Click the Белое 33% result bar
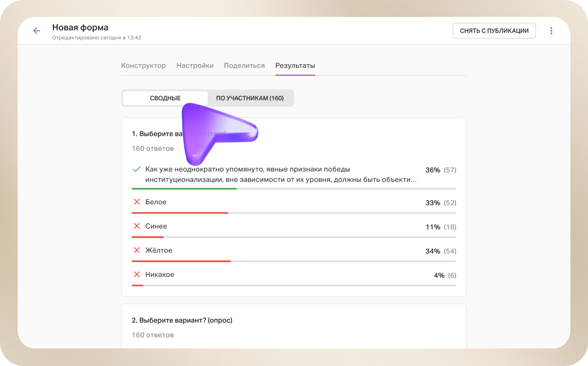588x366 pixels. coord(180,213)
